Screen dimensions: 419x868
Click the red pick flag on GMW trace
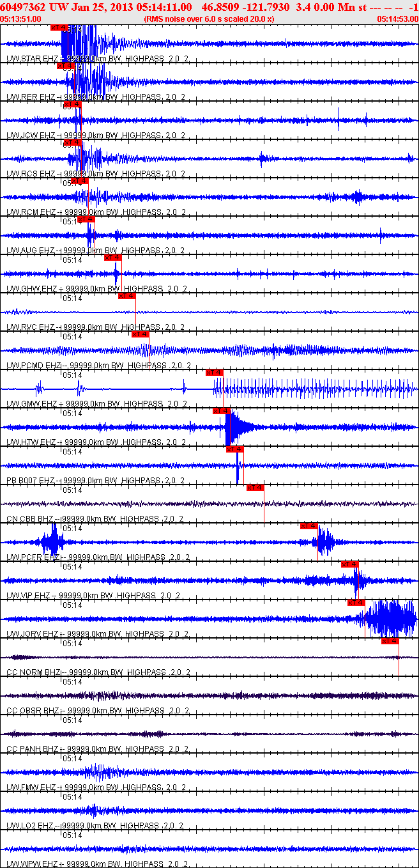[x=215, y=373]
